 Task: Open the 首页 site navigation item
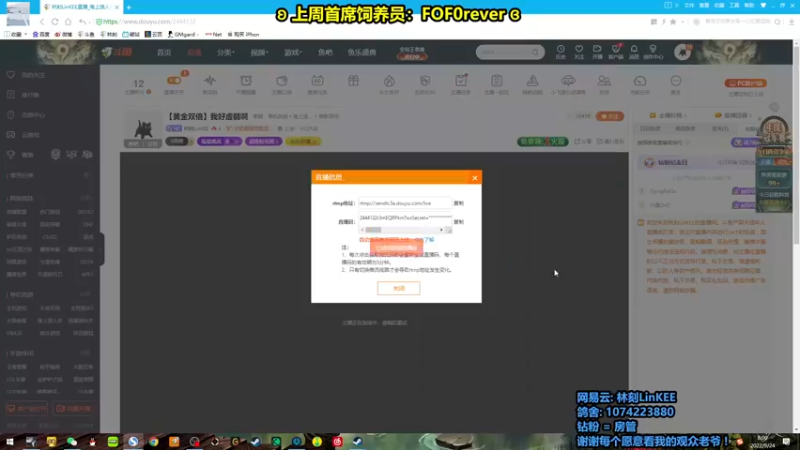[164, 53]
